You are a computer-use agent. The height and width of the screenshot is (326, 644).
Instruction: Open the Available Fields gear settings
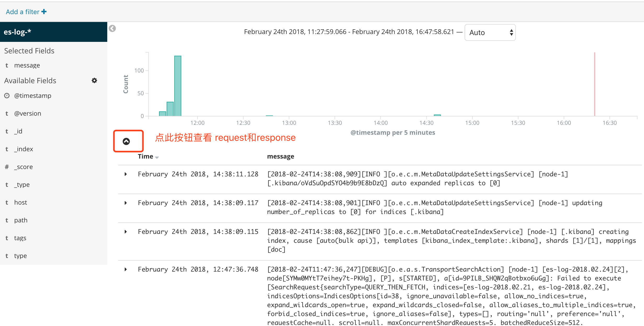(94, 80)
